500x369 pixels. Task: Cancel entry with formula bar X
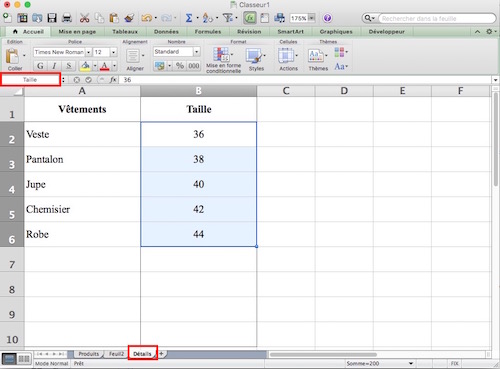[x=77, y=80]
